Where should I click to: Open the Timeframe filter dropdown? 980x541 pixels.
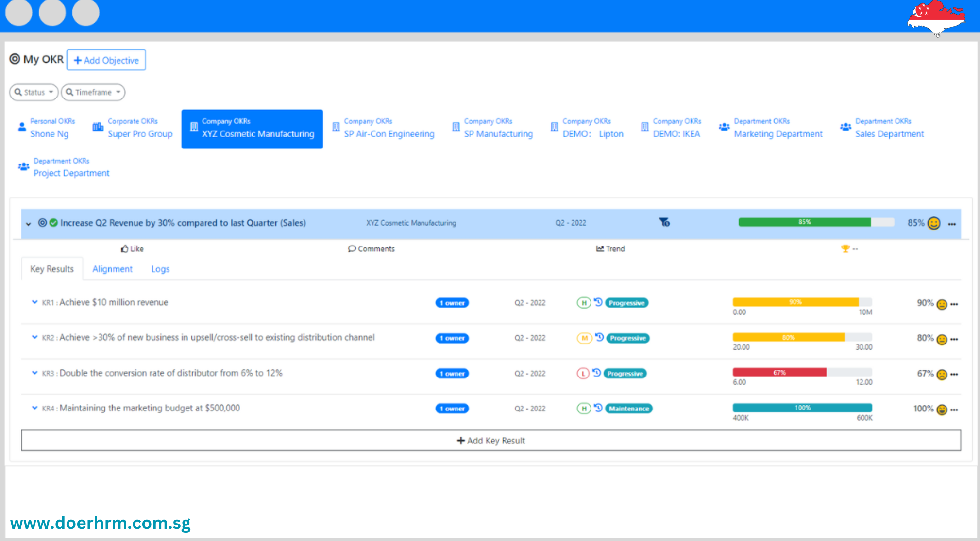tap(93, 92)
